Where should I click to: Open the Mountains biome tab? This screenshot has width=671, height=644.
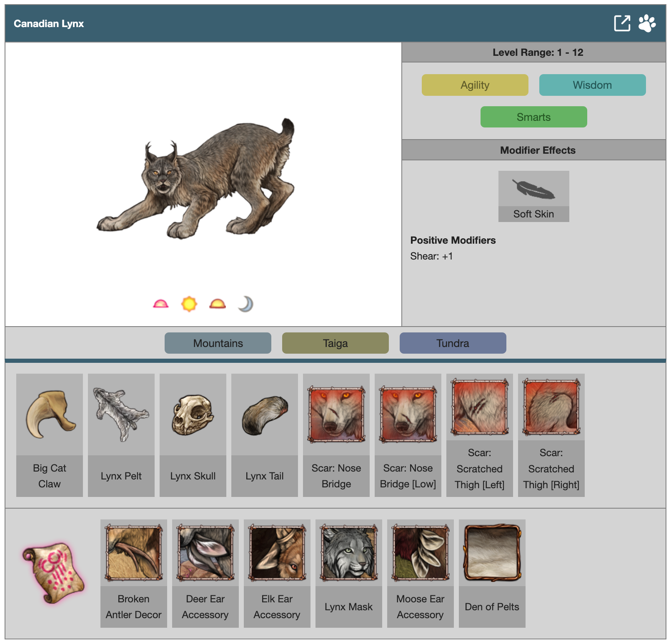tap(218, 343)
